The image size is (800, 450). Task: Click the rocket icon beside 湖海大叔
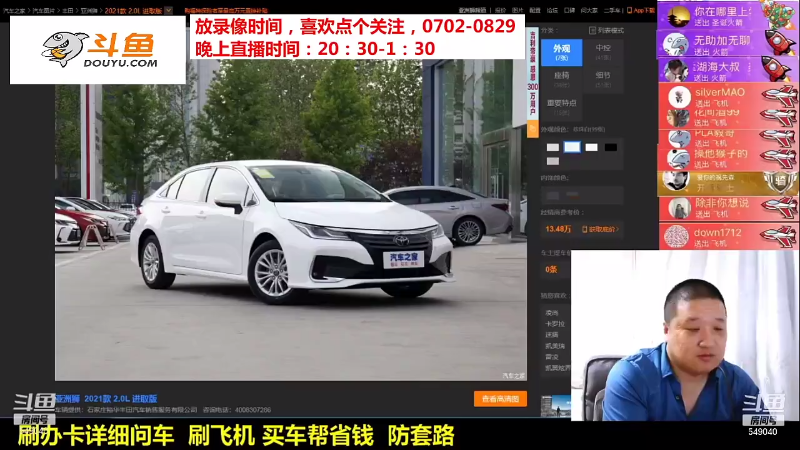pyautogui.click(x=778, y=69)
